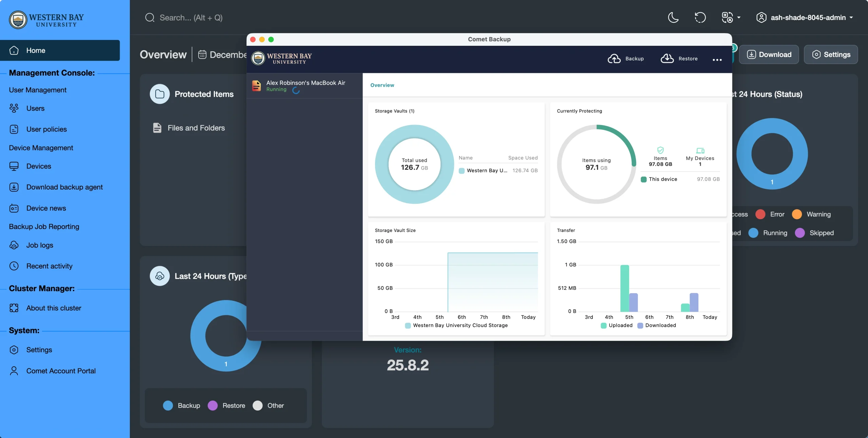This screenshot has height=438, width=868.
Task: Click the Overview tab in Comet Backup
Action: (382, 85)
